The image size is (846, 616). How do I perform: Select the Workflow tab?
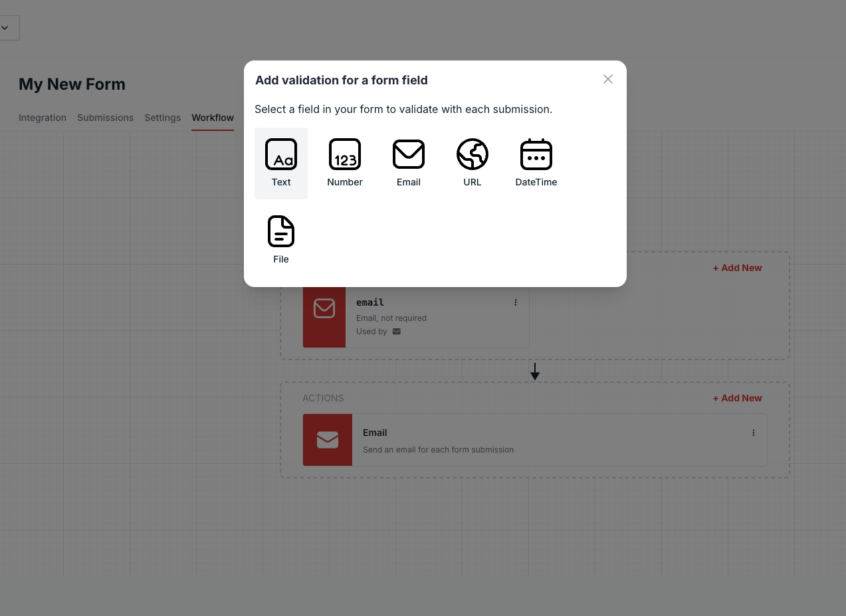tap(212, 118)
